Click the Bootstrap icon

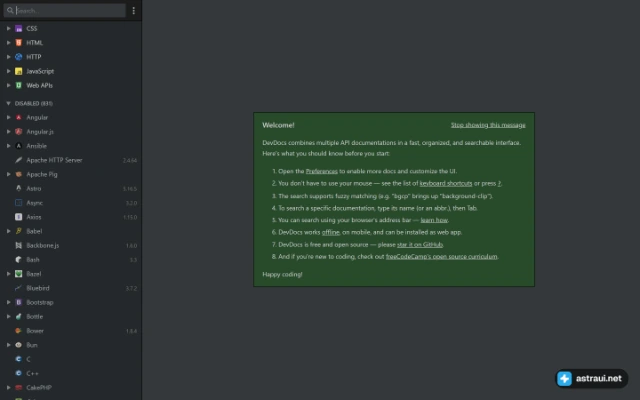18,302
